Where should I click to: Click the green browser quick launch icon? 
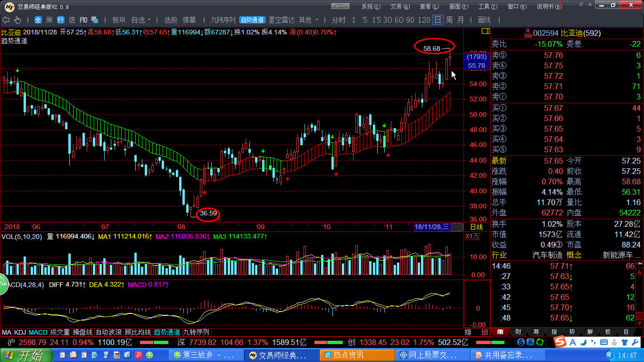[x=150, y=355]
